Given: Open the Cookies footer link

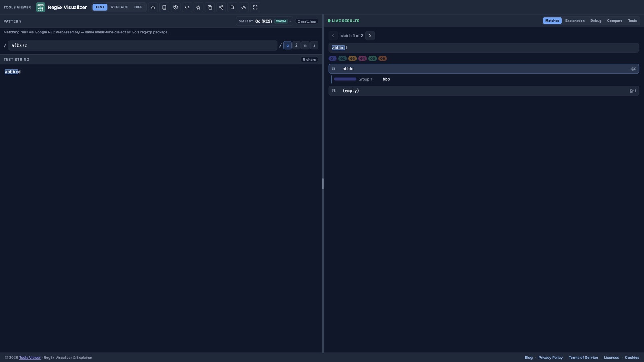Looking at the screenshot, I should pos(632,358).
